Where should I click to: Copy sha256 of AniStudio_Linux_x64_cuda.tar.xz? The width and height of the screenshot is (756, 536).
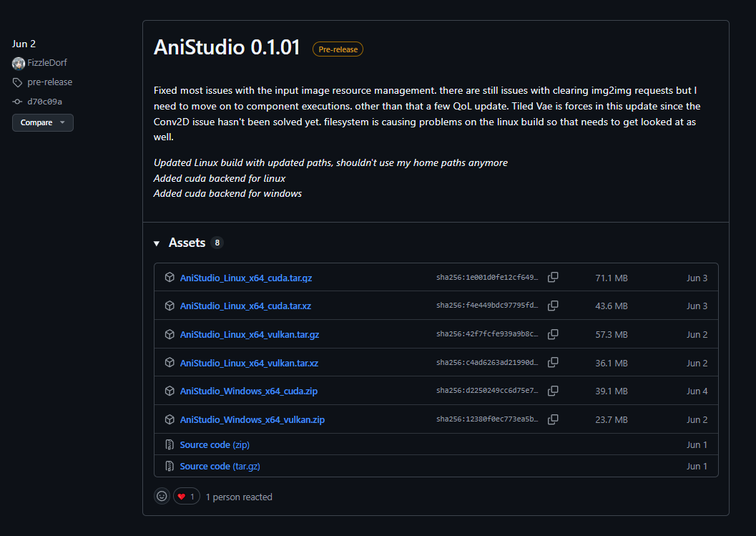click(x=553, y=306)
